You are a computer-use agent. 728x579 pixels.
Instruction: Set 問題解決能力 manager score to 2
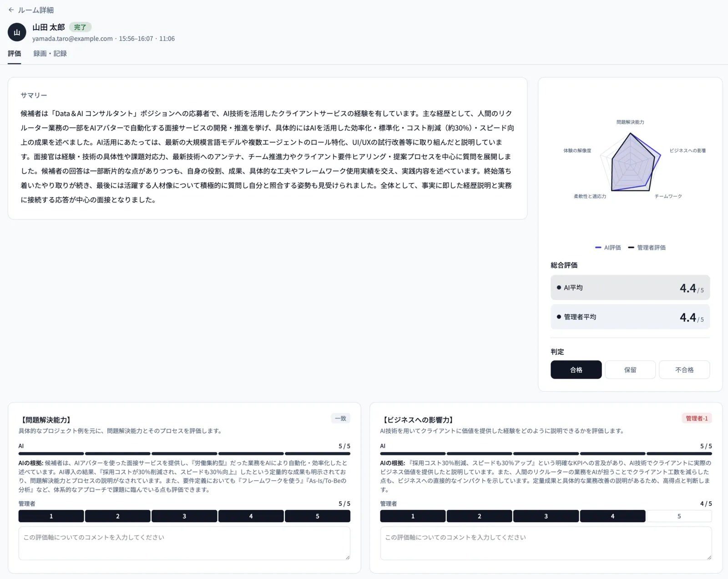pos(117,516)
